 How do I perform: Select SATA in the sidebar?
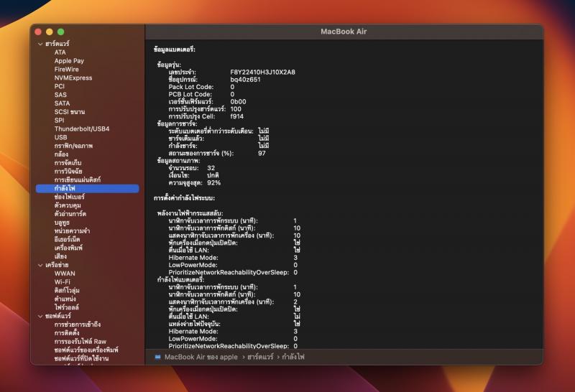point(62,103)
